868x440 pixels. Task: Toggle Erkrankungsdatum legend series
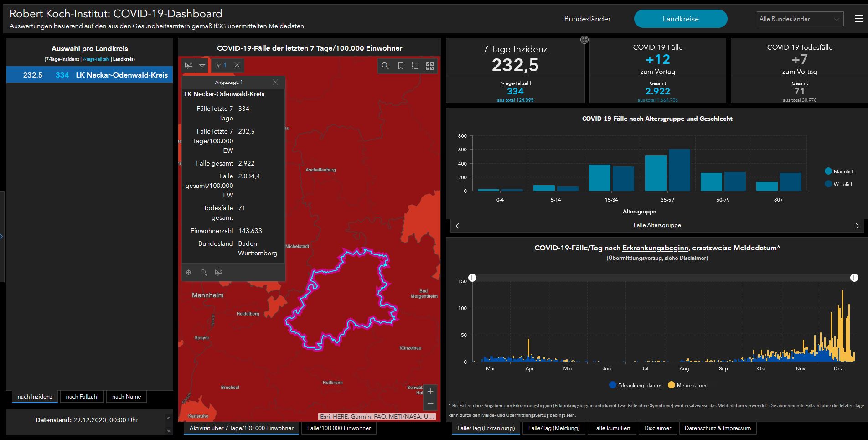(635, 385)
